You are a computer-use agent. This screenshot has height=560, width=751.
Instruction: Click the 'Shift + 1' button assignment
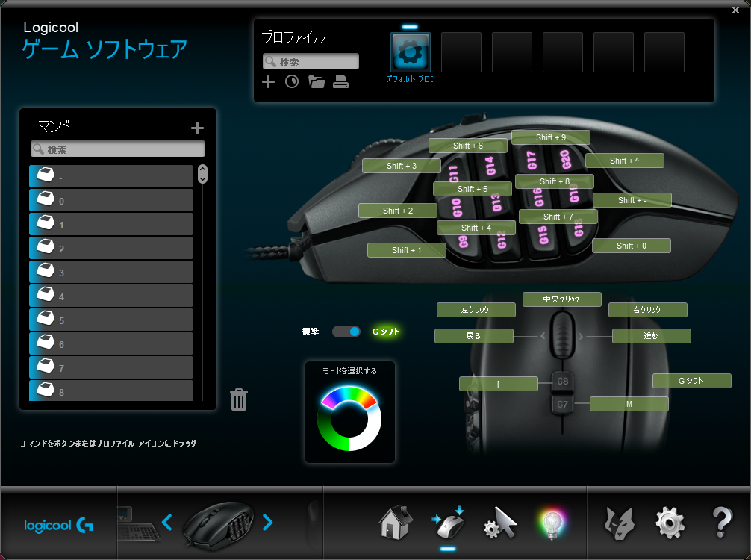(x=407, y=250)
